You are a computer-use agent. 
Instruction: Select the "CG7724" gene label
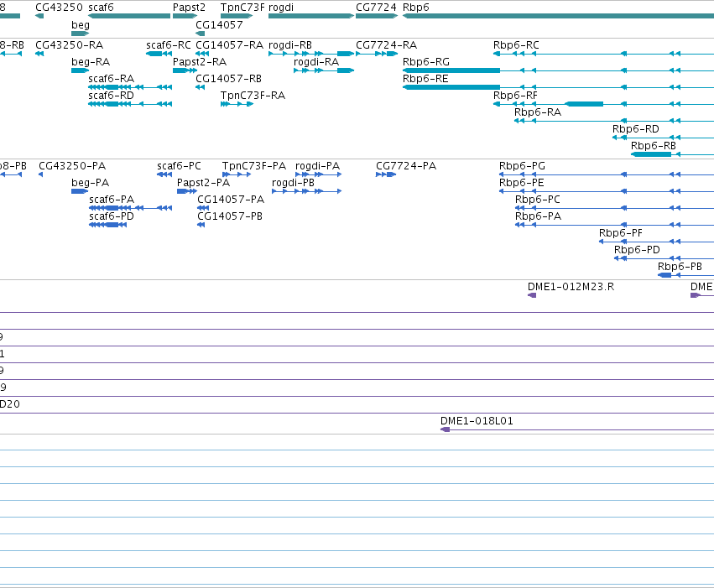click(x=376, y=8)
